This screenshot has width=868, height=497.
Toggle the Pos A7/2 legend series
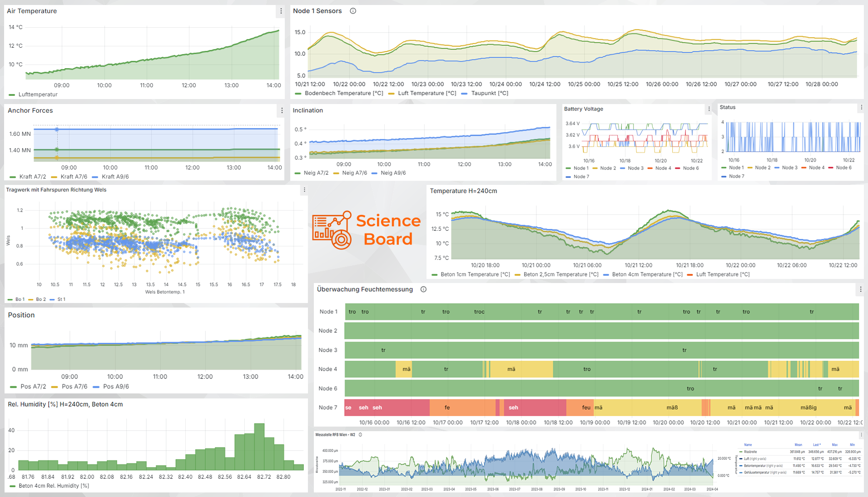[x=28, y=387]
